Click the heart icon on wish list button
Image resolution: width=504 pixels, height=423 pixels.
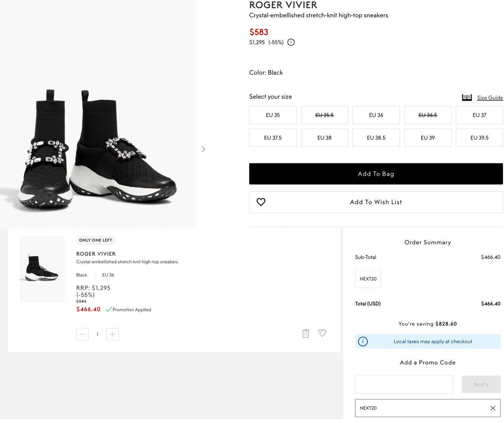point(261,202)
